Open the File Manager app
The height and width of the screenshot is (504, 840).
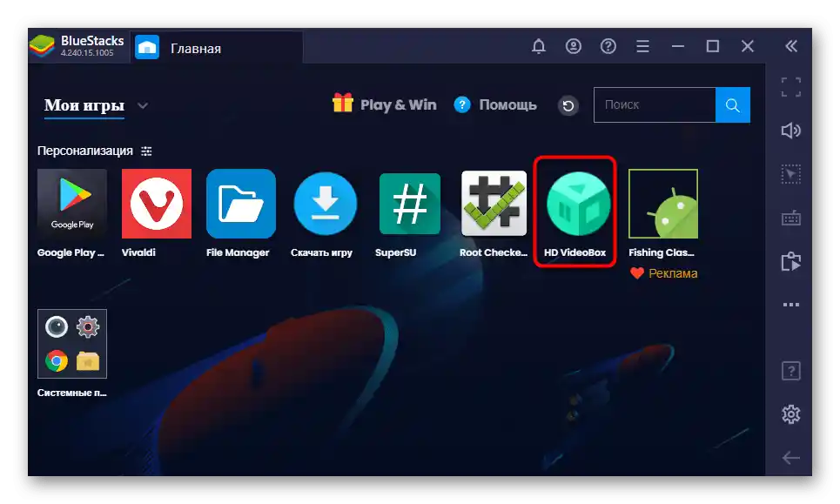click(241, 204)
